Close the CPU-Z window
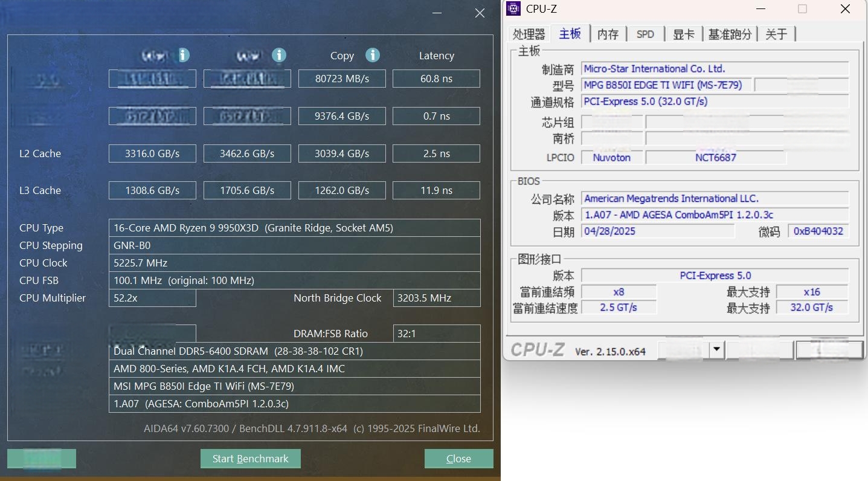The image size is (868, 481). [845, 8]
